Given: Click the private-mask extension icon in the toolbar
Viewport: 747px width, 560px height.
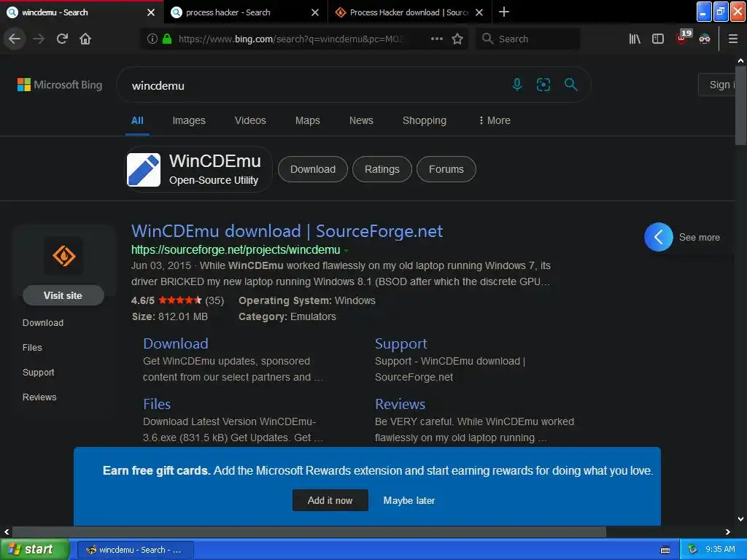Looking at the screenshot, I should coord(705,39).
